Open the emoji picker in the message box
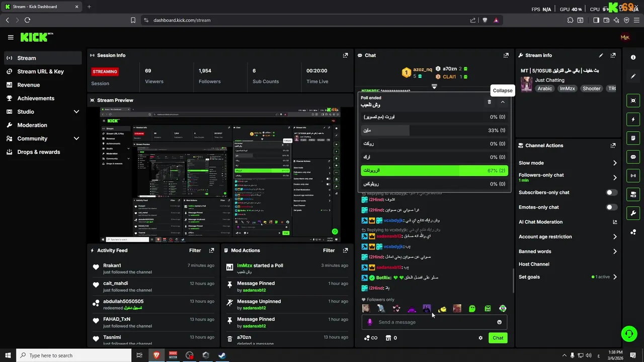Image resolution: width=644 pixels, height=362 pixels. click(499, 322)
